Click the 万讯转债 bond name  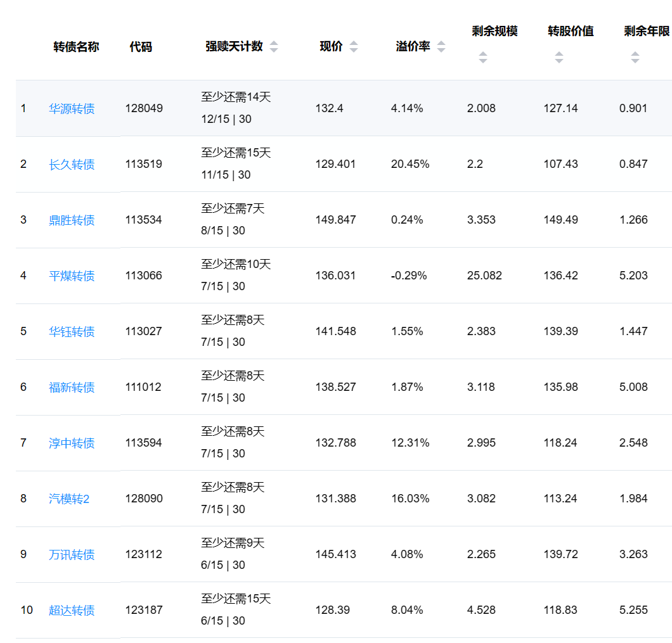tap(72, 555)
